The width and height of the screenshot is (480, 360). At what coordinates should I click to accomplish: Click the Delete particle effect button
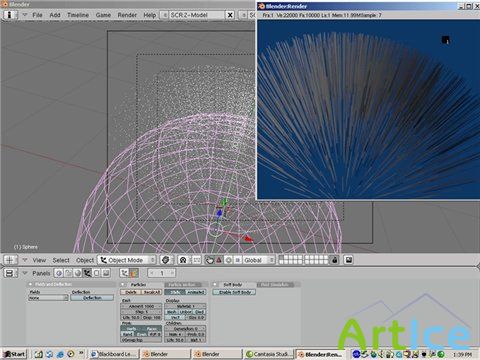click(131, 292)
